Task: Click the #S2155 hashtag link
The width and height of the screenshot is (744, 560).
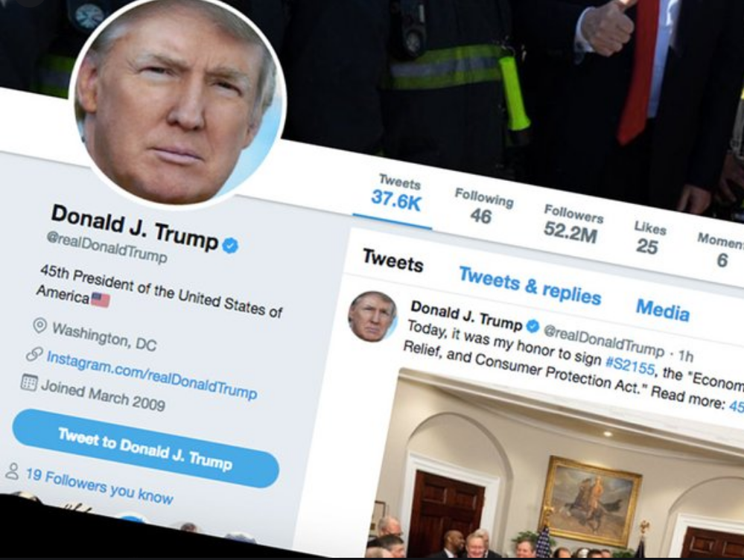Action: [631, 365]
